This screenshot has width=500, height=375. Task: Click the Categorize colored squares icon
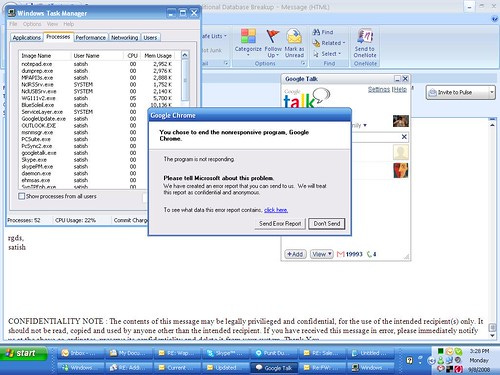248,36
